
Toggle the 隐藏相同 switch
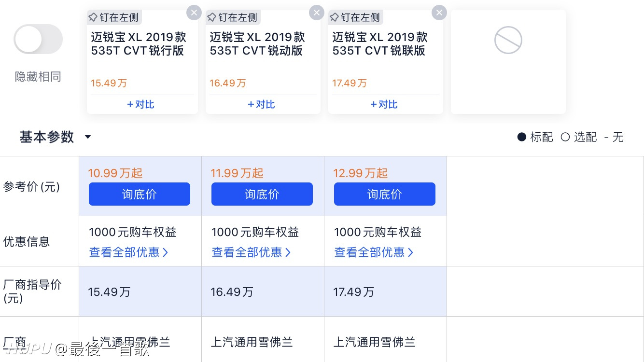(38, 39)
